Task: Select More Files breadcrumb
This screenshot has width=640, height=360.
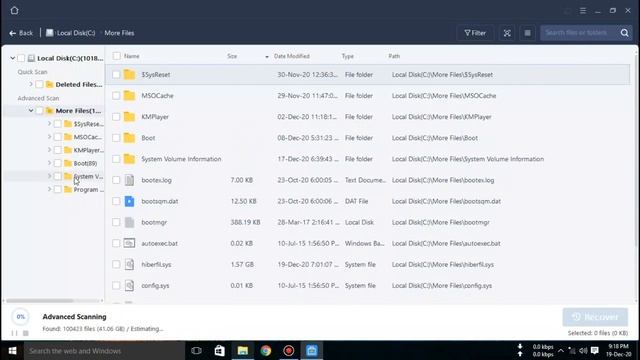Action: pos(119,33)
